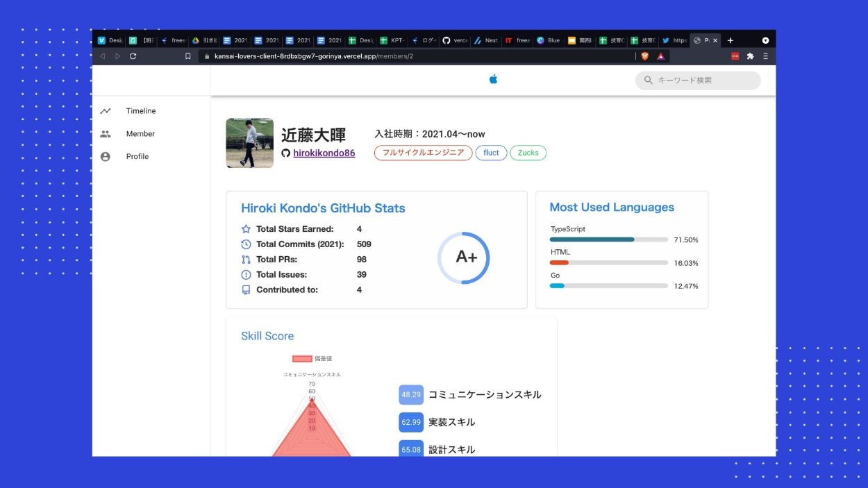Open a new browser tab
Image resolution: width=868 pixels, height=488 pixels.
pos(730,40)
